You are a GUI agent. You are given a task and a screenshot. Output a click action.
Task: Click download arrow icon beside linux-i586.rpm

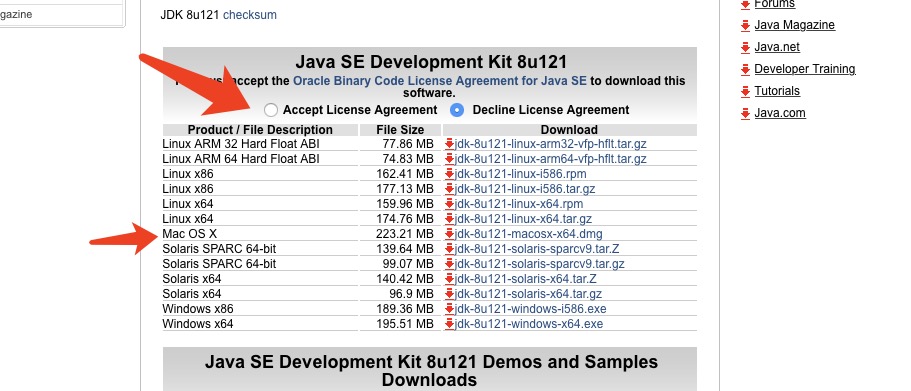[449, 174]
